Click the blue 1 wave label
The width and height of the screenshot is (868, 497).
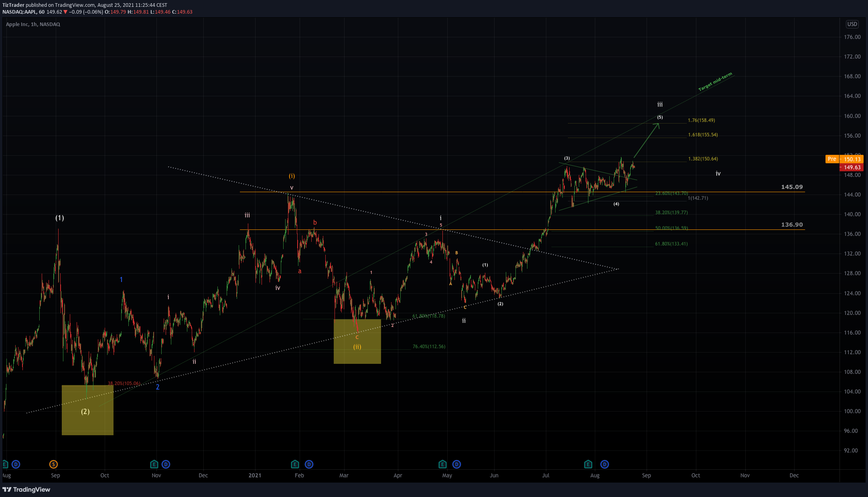click(121, 280)
